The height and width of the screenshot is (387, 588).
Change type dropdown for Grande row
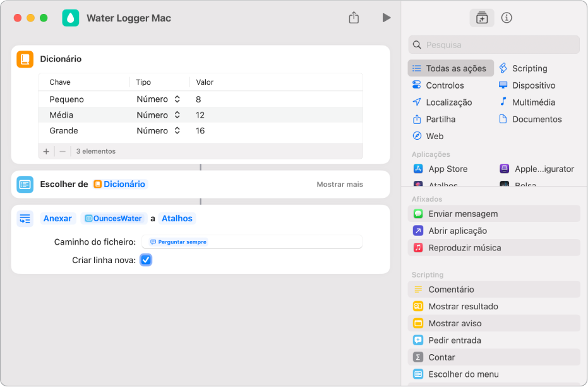[x=159, y=131]
